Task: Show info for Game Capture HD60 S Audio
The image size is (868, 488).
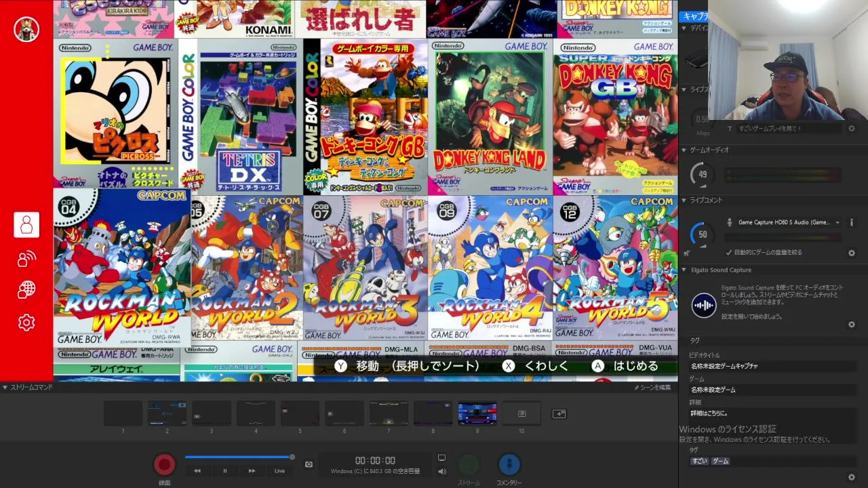Action: 851,222
